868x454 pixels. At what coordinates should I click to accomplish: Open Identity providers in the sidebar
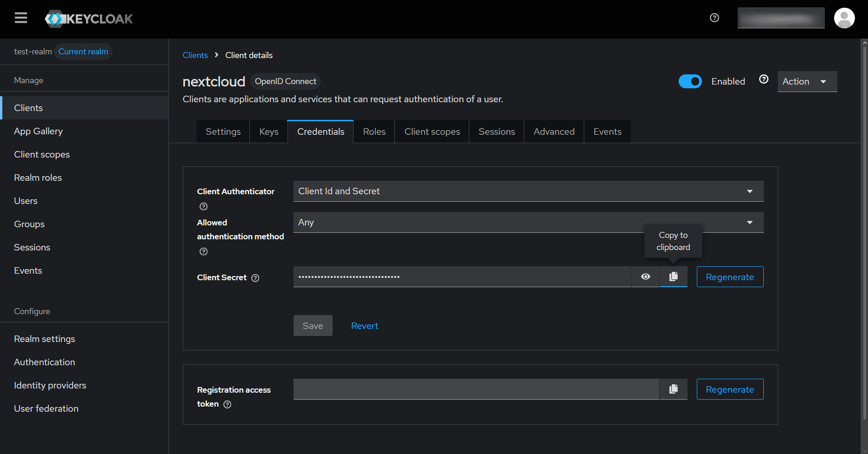(x=84, y=385)
